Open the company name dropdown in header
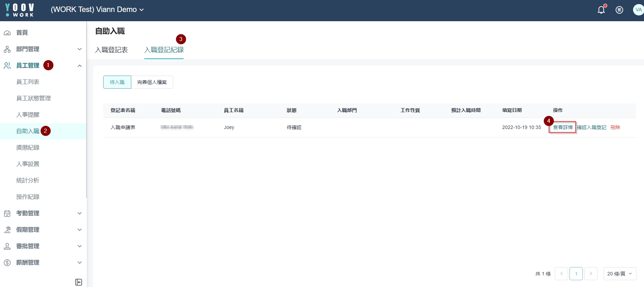Screen dimensions: 644x287 pyautogui.click(x=97, y=10)
